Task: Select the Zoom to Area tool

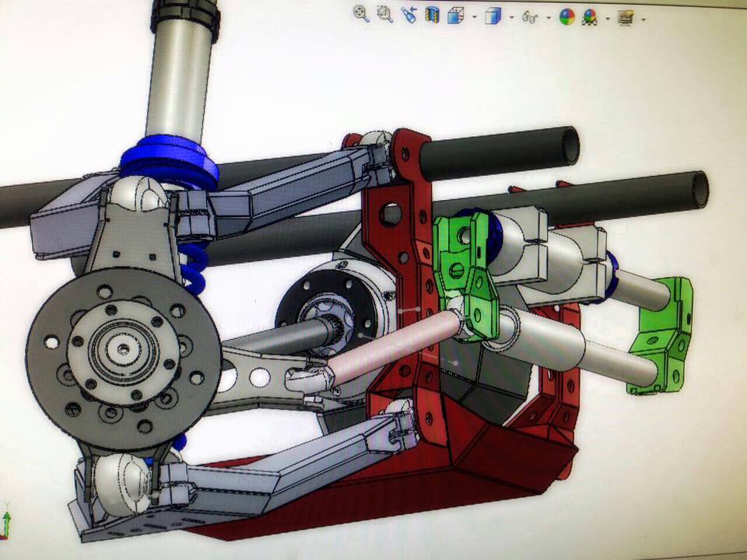Action: [x=384, y=14]
